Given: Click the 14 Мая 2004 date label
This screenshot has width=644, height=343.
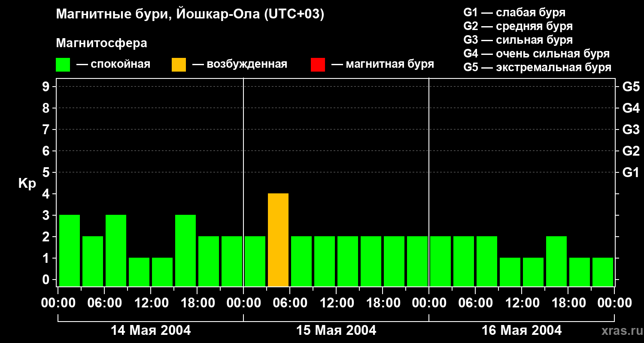Looking at the screenshot, I should pyautogui.click(x=151, y=330).
